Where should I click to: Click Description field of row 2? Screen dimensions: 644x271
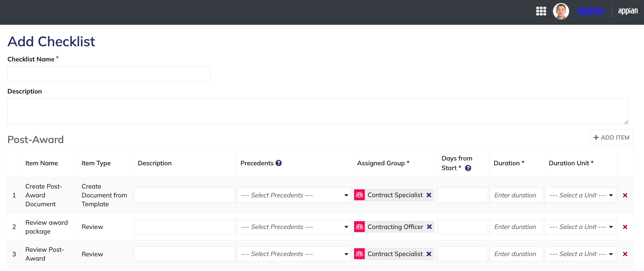tap(184, 227)
